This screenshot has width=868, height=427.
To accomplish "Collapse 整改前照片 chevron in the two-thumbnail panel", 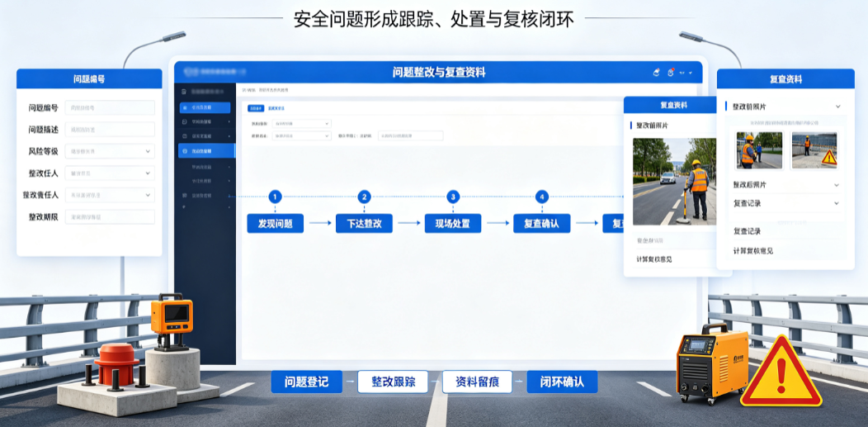I will (x=838, y=107).
